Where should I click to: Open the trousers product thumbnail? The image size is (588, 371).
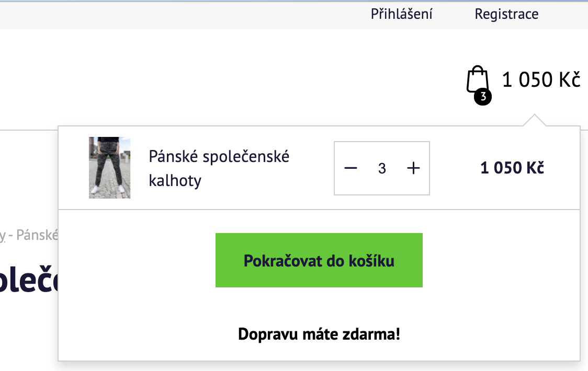109,168
